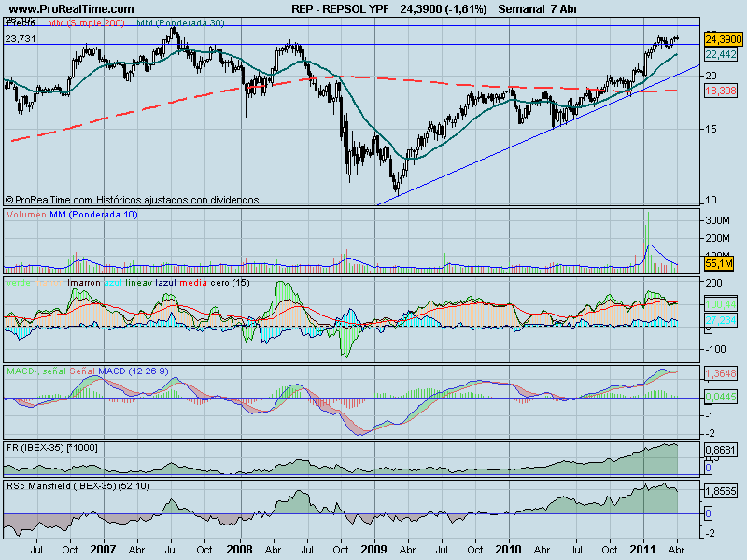
Task: Select the MM (Ponderada 10) volume label
Action: point(94,215)
